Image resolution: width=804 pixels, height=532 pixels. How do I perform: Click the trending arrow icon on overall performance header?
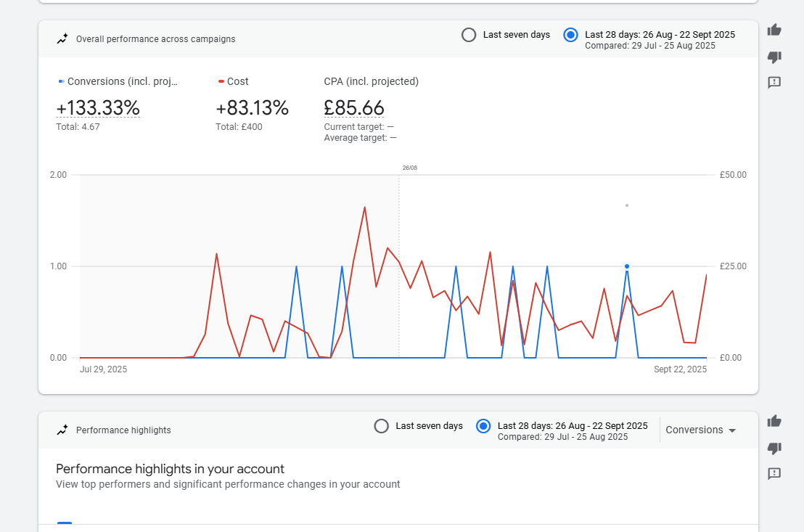pos(62,38)
